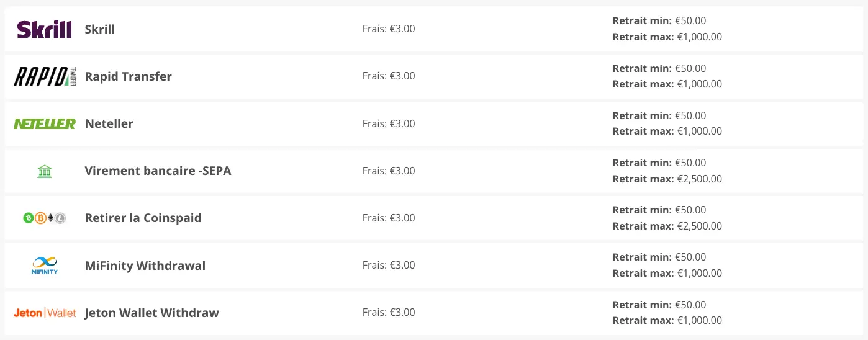Click the Jeton Wallet logo

click(44, 313)
